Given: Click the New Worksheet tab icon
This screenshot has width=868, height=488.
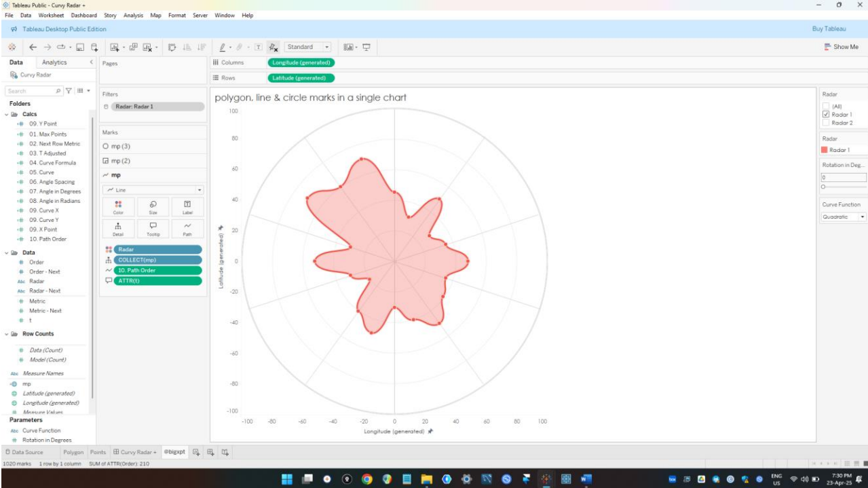Looking at the screenshot, I should coord(196,452).
